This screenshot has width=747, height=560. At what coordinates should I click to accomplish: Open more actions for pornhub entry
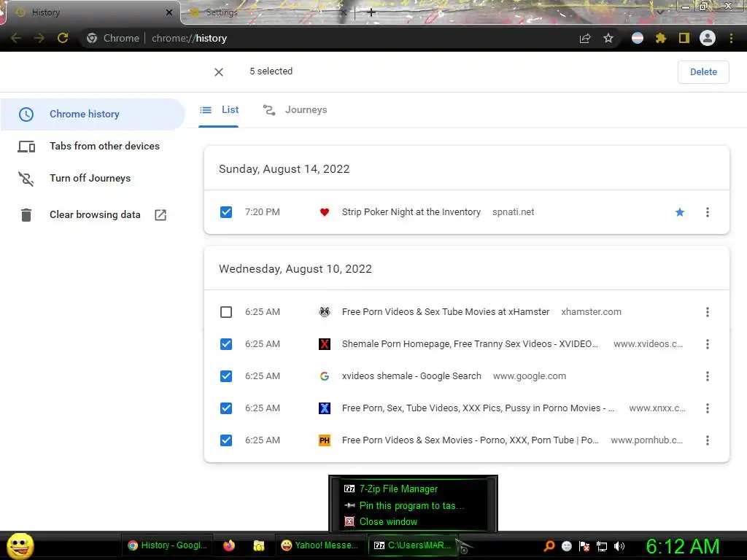708,440
